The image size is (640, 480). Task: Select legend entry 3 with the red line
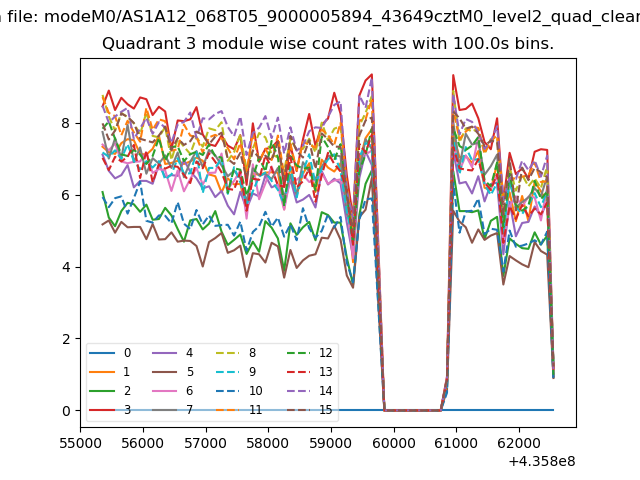[x=127, y=410]
